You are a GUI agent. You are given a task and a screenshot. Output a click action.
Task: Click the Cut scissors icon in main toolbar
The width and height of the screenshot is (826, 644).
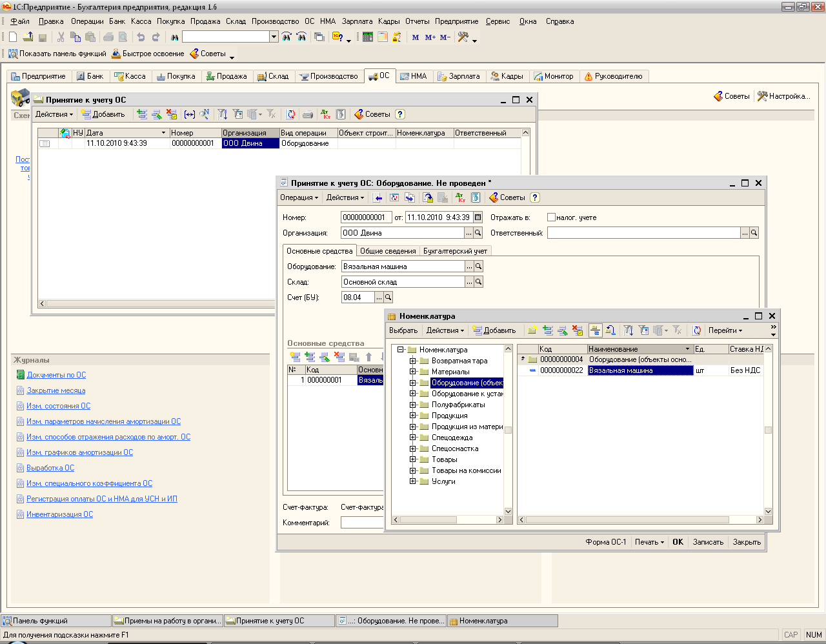61,37
